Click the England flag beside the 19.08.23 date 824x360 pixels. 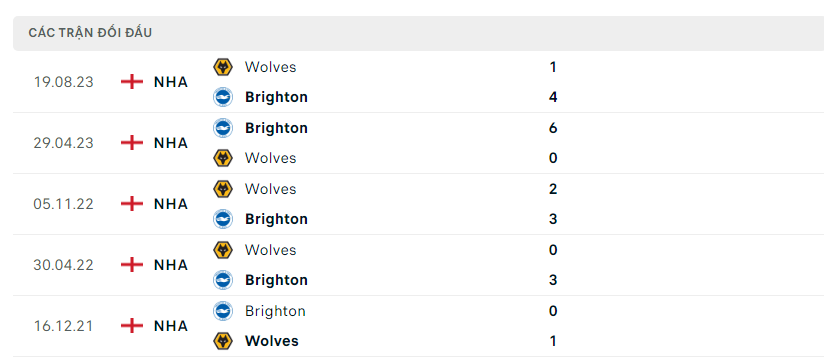132,82
